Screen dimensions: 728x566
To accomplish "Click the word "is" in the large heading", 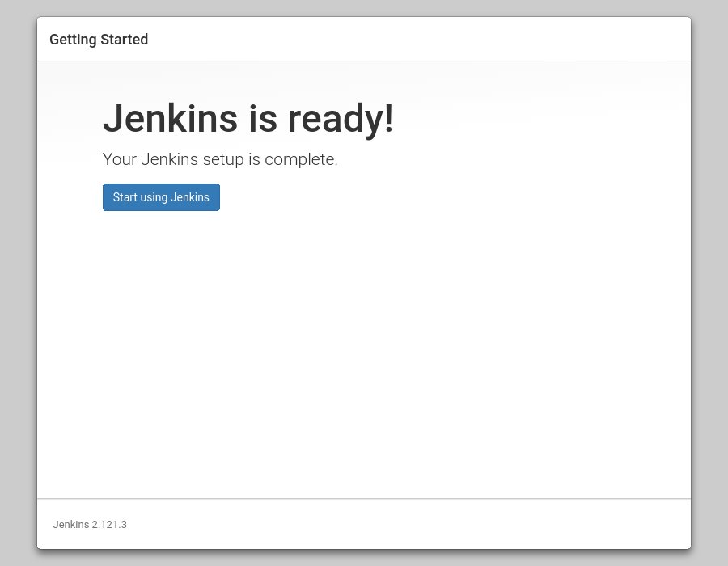I will tap(263, 118).
